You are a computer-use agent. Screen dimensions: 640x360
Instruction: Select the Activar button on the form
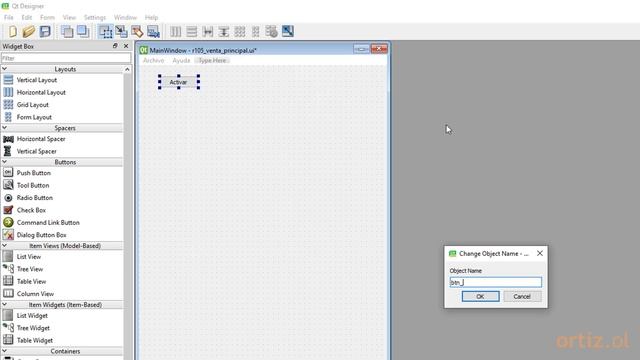179,82
